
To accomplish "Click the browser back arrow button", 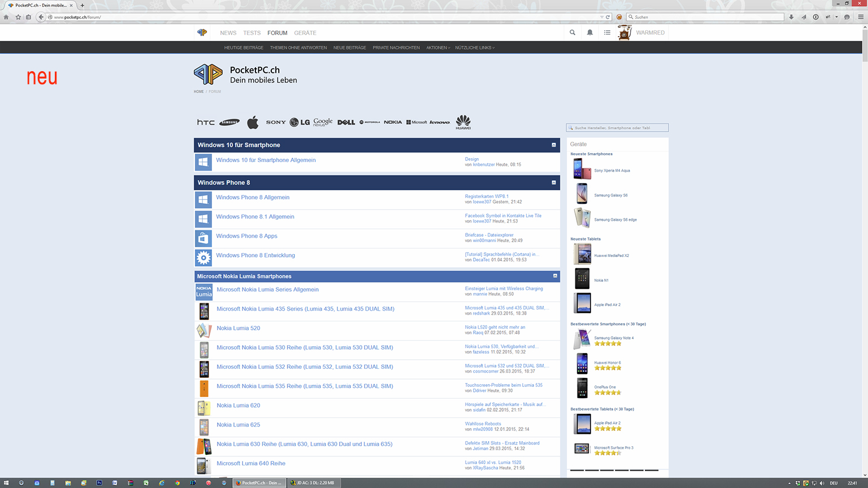I will tap(41, 17).
